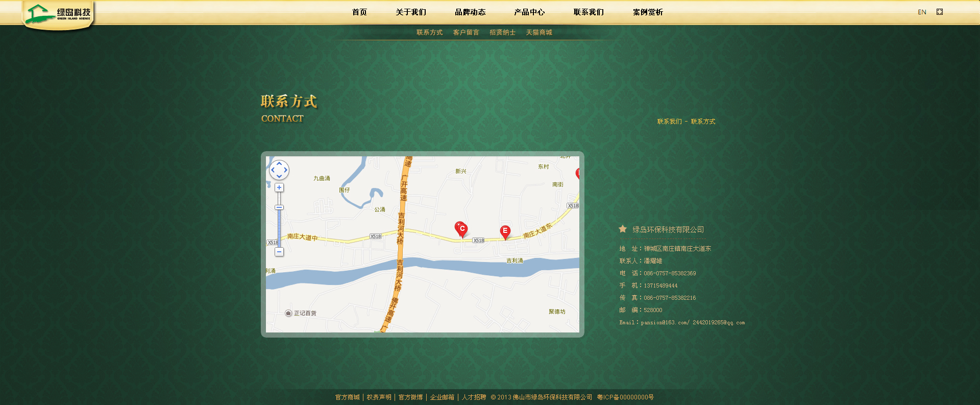The height and width of the screenshot is (405, 980).
Task: Click the red map marker labeled E
Action: (x=505, y=231)
